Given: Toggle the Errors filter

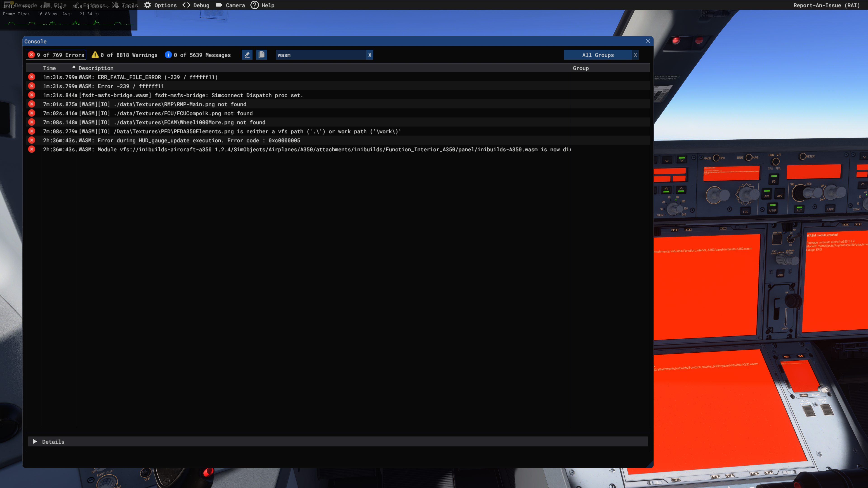Looking at the screenshot, I should pos(56,55).
